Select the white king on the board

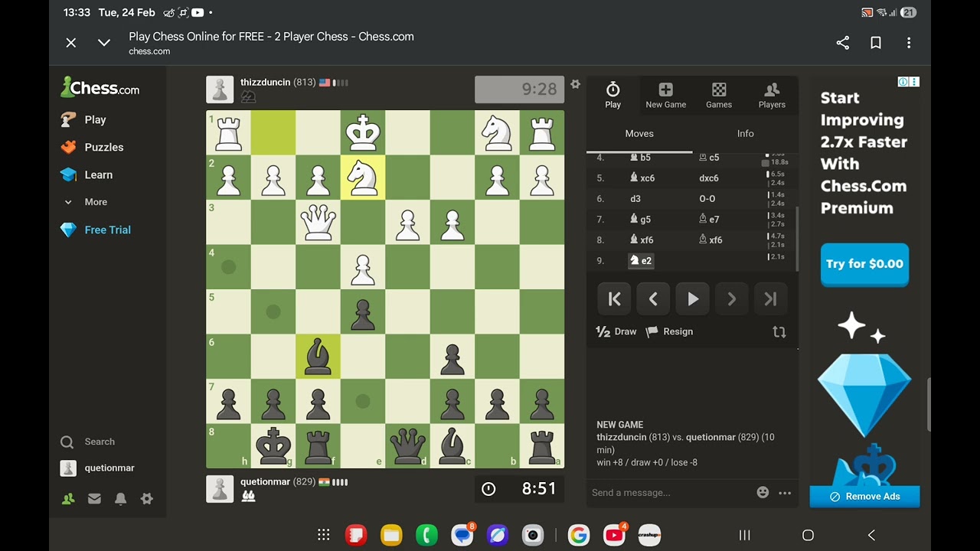363,133
